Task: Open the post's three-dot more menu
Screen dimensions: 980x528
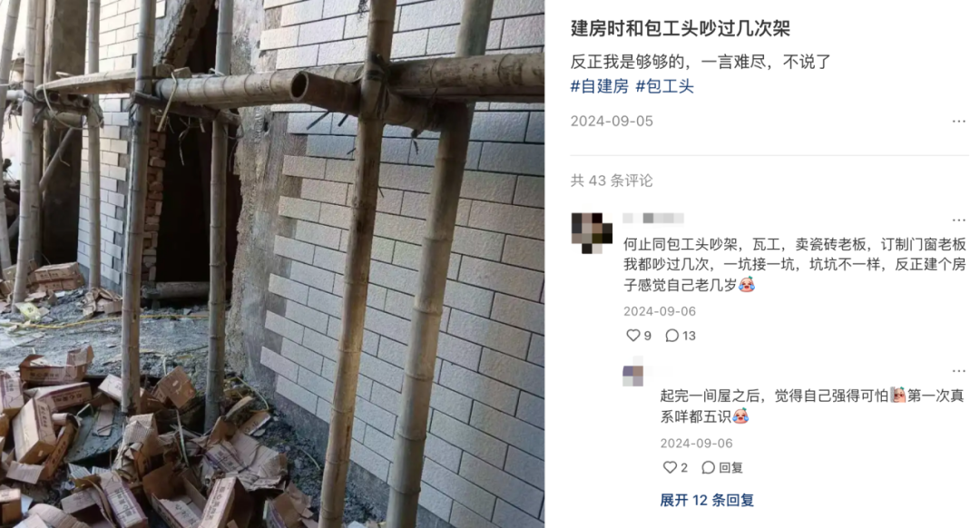Action: pyautogui.click(x=959, y=122)
